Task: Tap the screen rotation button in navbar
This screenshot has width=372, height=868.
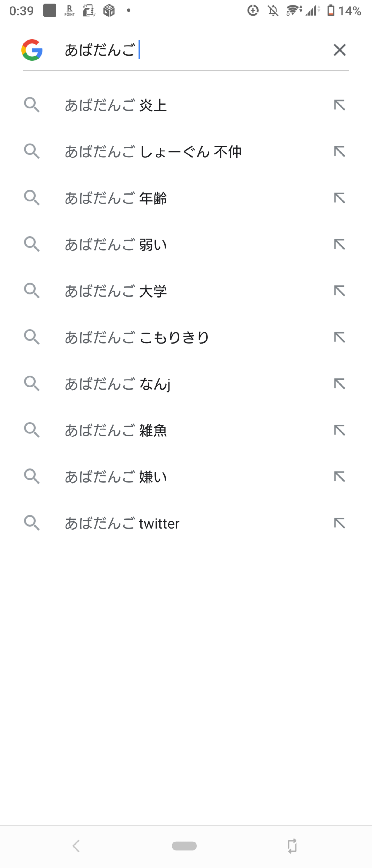Action: tap(292, 846)
